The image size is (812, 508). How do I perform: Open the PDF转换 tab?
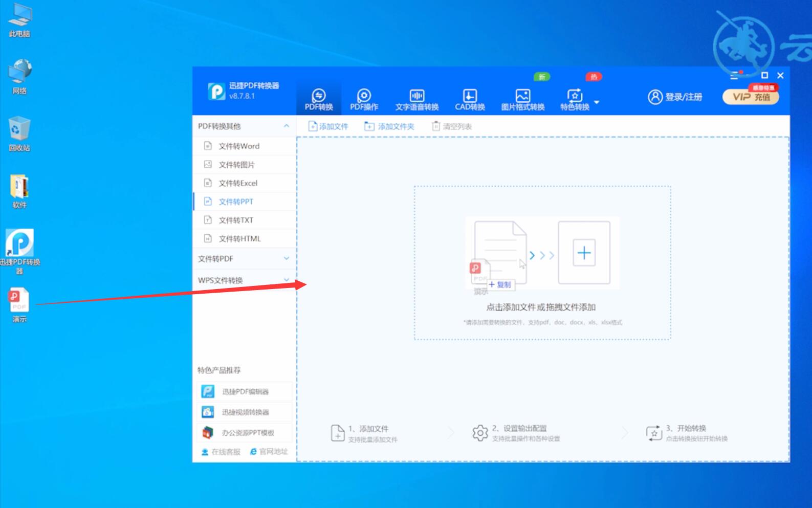click(319, 99)
